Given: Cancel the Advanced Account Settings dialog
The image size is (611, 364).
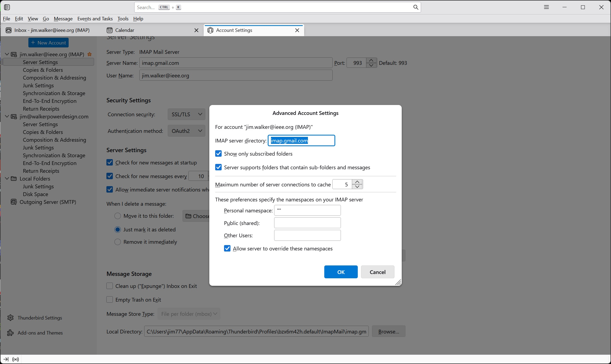Looking at the screenshot, I should pyautogui.click(x=377, y=272).
